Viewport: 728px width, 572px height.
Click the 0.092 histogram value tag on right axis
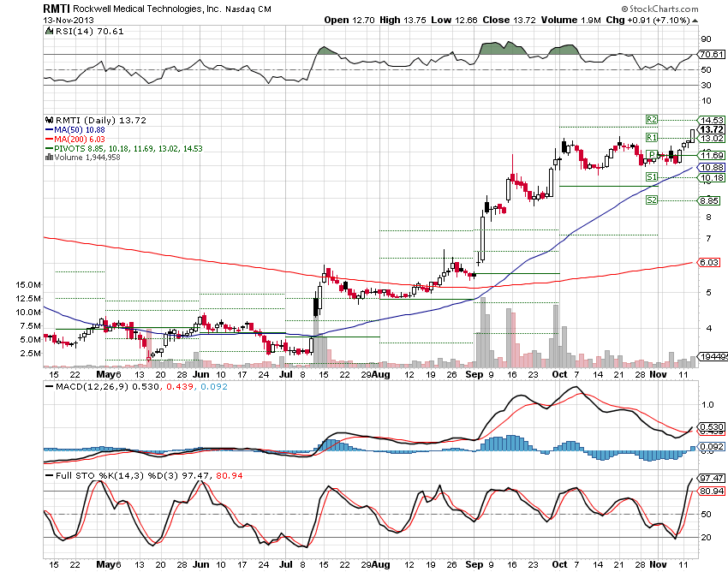711,446
